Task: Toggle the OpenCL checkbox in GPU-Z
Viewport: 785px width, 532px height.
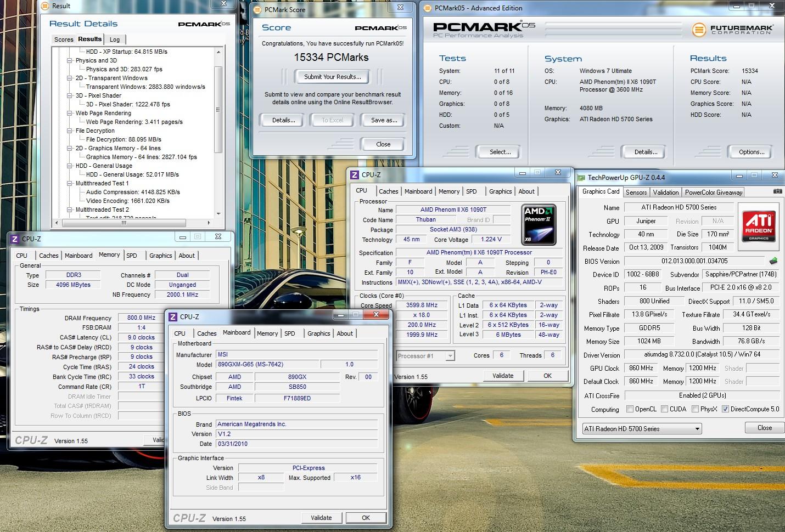Action: point(630,409)
